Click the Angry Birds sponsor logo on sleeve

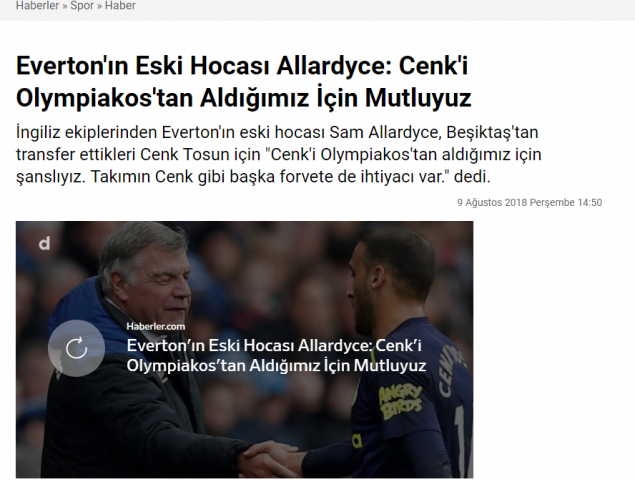point(400,401)
